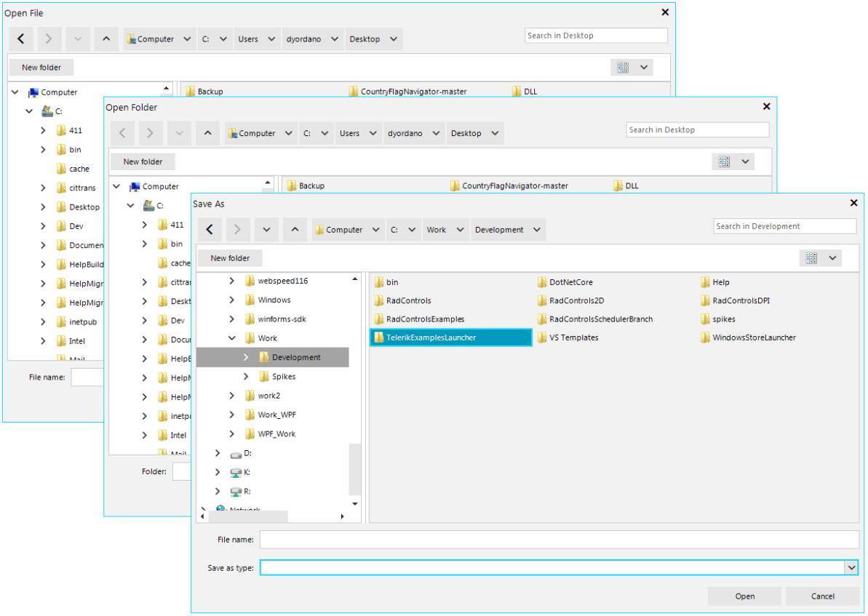Expand Development breadcrumb arrow in Save As
Viewport: 868px width, 616px height.
[537, 230]
